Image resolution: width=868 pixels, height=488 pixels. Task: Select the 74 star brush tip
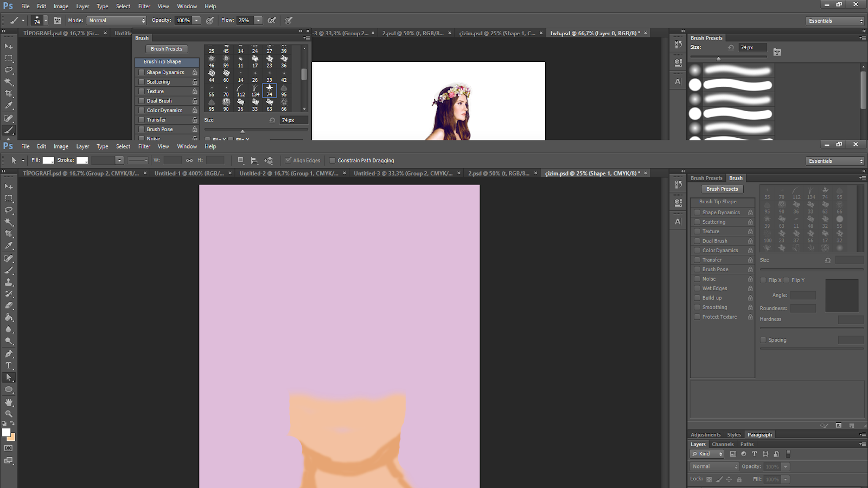tap(270, 90)
